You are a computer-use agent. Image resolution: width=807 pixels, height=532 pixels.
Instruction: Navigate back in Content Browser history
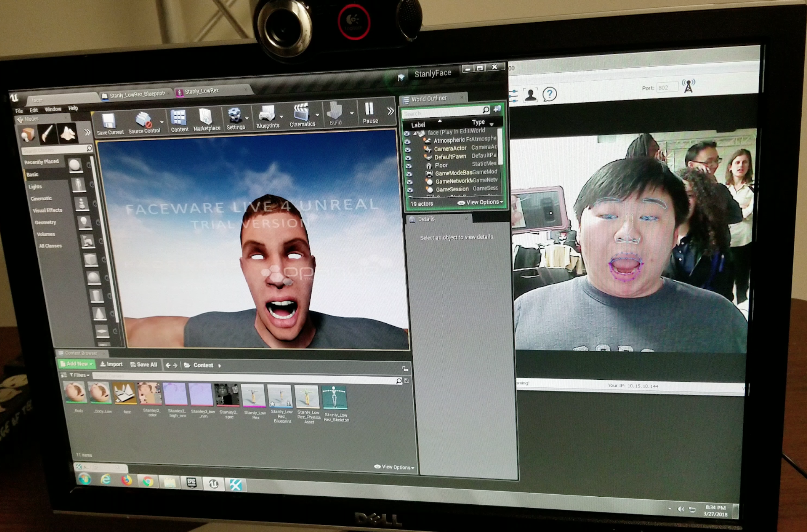168,365
